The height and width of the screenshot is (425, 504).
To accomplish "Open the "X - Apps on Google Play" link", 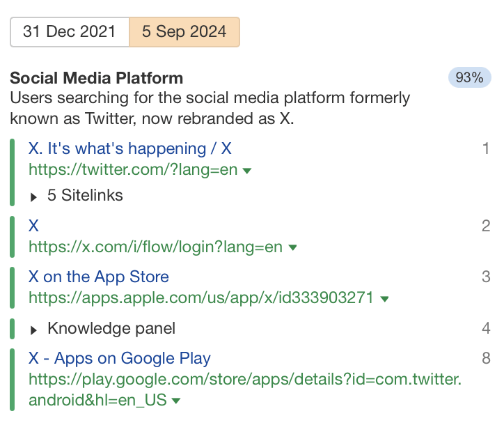I will 119,358.
